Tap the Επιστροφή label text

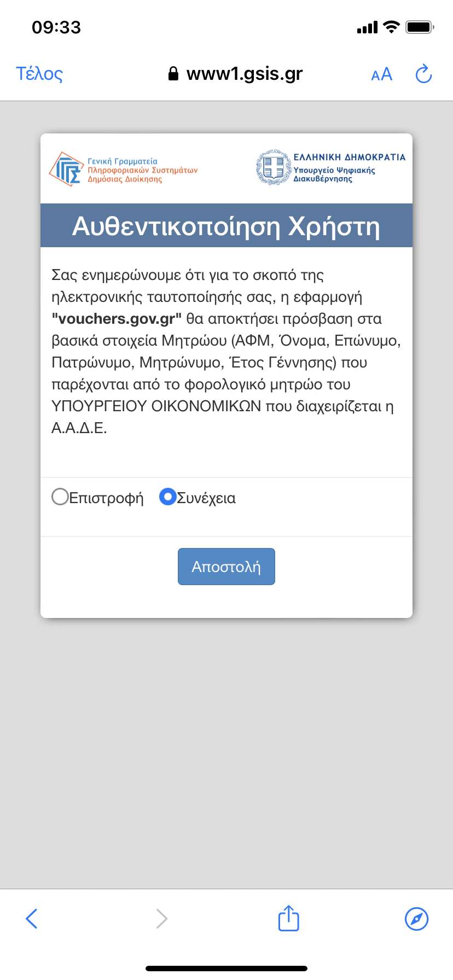tap(107, 498)
